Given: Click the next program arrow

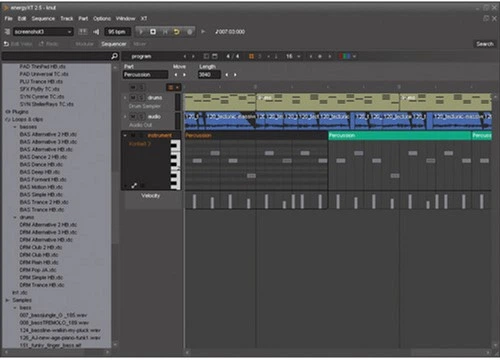Looking at the screenshot, I should coord(194,56).
